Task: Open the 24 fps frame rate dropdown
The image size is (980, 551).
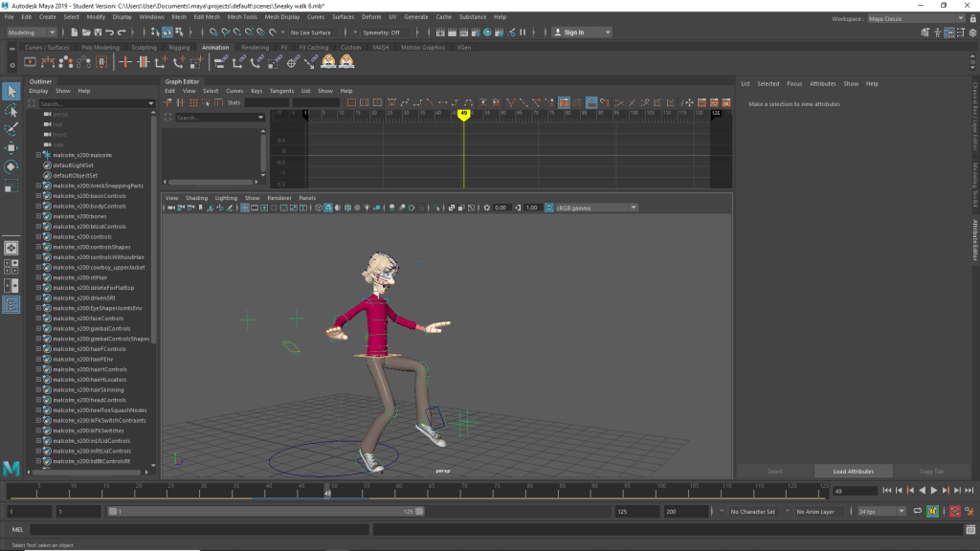Action: pos(880,512)
